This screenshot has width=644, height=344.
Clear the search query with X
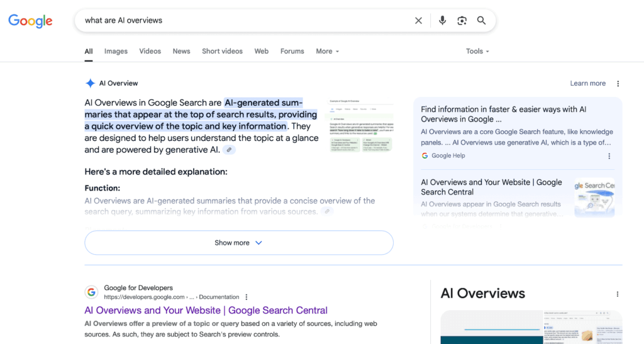click(418, 21)
